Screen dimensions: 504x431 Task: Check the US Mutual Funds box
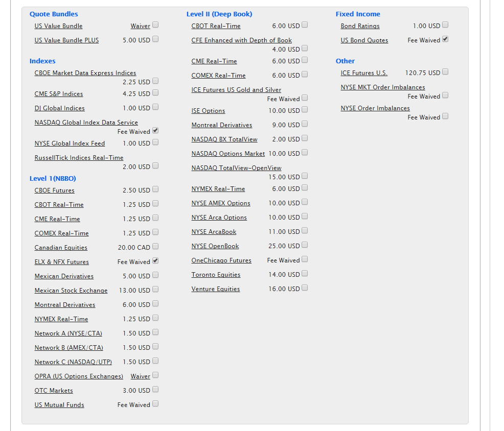[155, 404]
